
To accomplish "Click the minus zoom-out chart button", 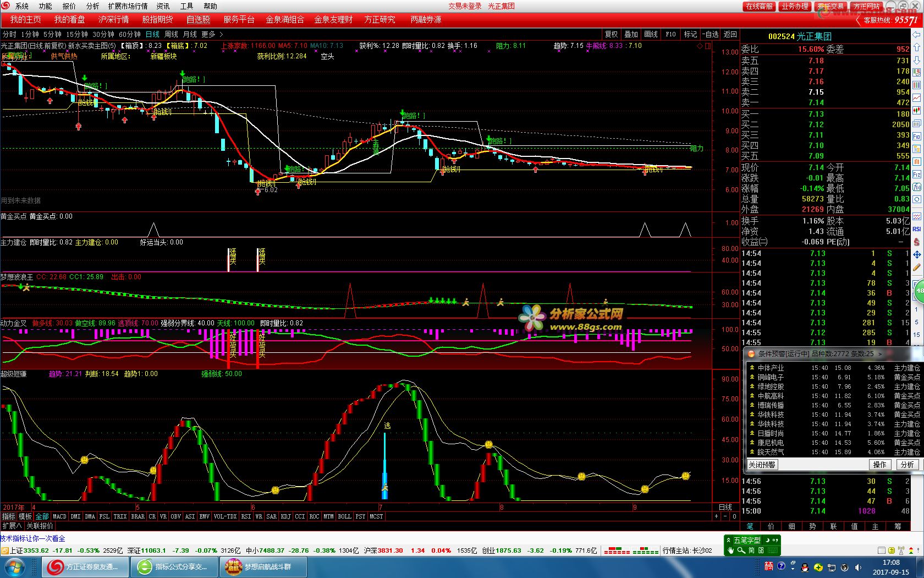I will tap(725, 516).
